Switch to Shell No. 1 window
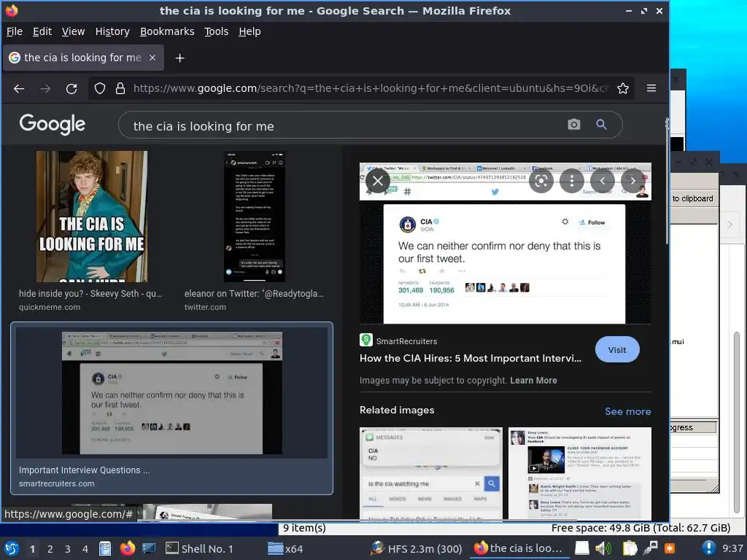Viewport: 747px width, 560px height. pos(200,548)
